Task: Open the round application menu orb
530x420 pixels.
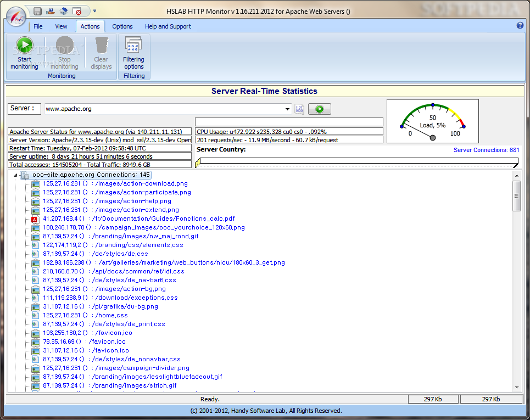Action: pyautogui.click(x=16, y=16)
